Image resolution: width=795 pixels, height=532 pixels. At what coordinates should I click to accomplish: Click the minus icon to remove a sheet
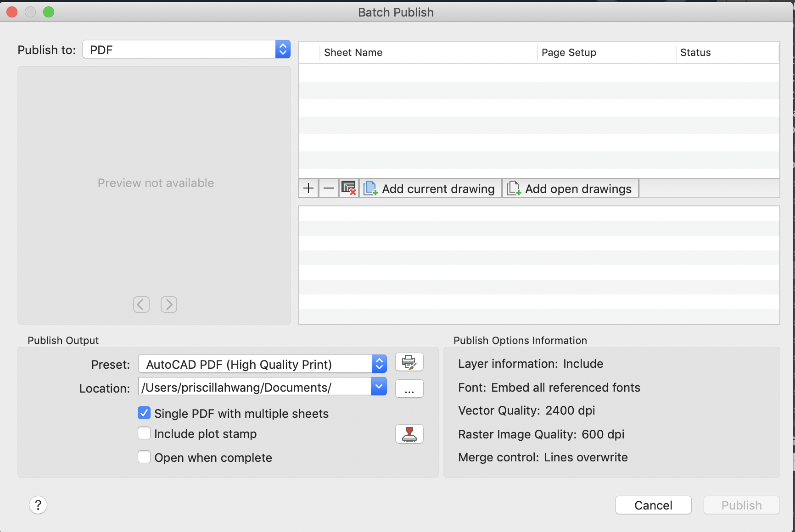tap(328, 188)
